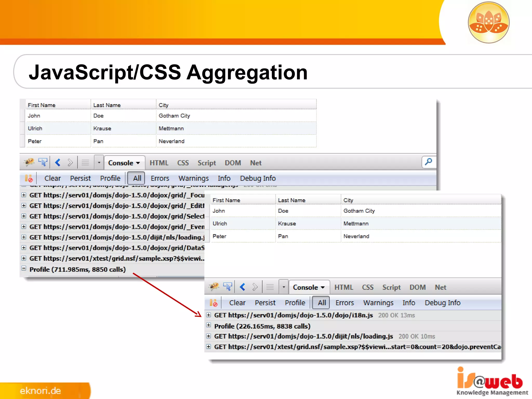Switch to CSS tab in lower Firebug panel
532x399 pixels.
tap(368, 287)
